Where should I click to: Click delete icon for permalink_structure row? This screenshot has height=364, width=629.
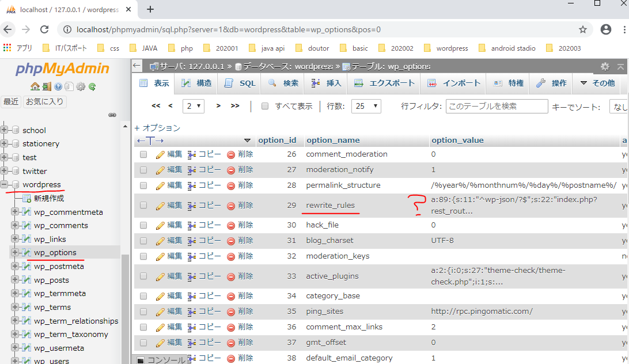pyautogui.click(x=230, y=186)
